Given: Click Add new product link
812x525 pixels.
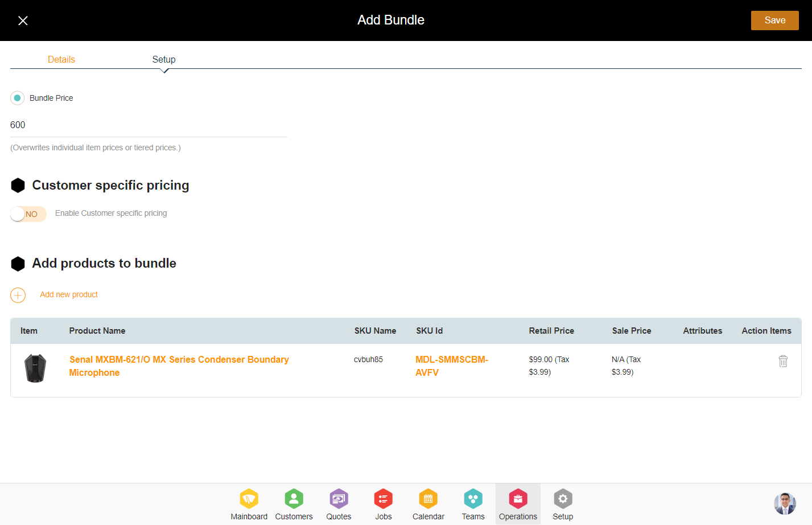Looking at the screenshot, I should pos(69,294).
